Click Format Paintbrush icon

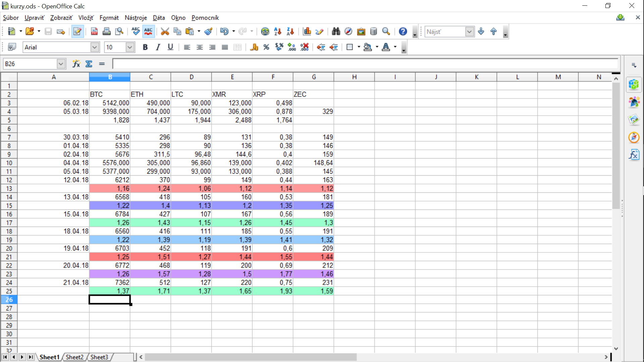pos(208,32)
